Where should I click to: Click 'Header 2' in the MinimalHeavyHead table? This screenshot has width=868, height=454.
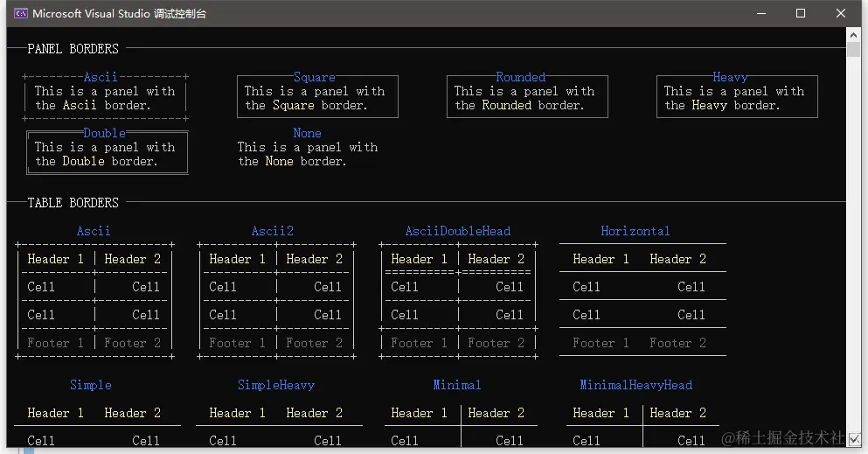point(678,413)
